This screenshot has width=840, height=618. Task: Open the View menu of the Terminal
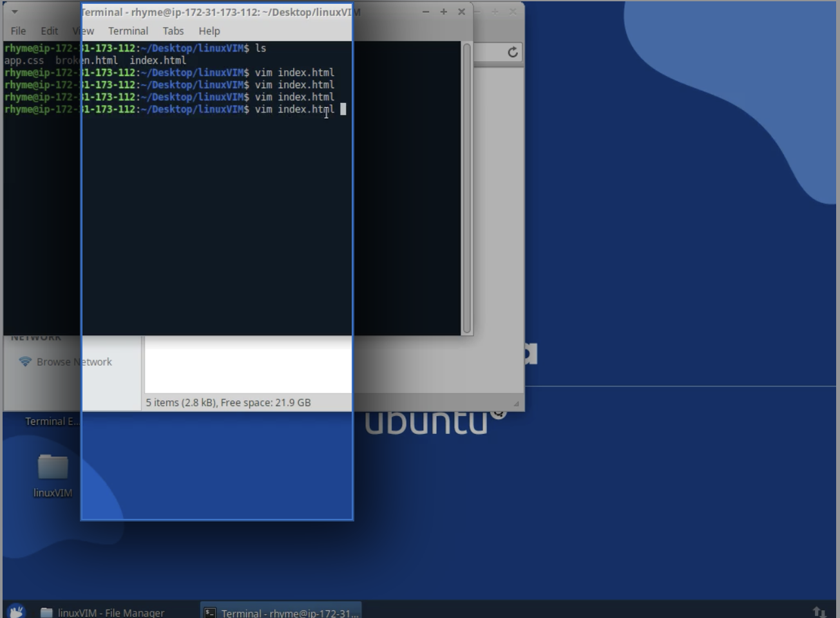83,30
